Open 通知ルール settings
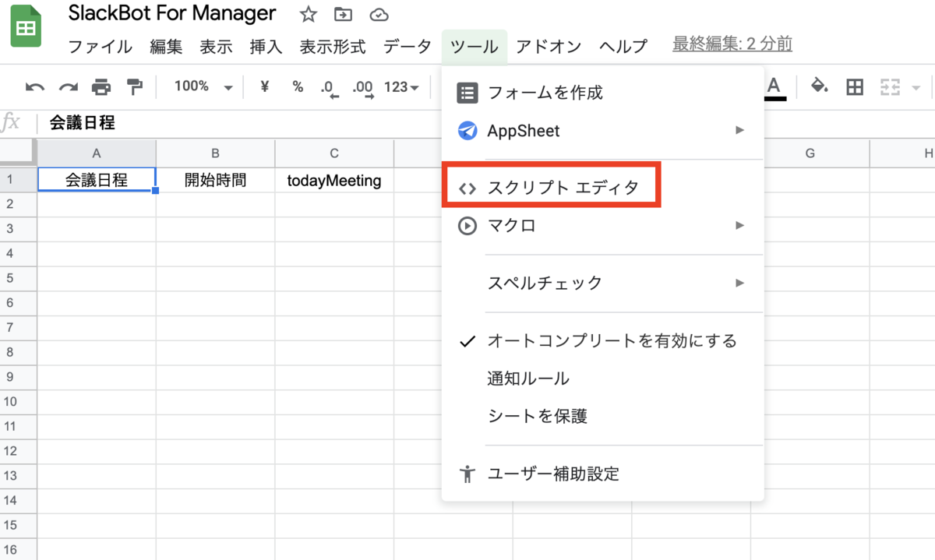 click(x=526, y=379)
